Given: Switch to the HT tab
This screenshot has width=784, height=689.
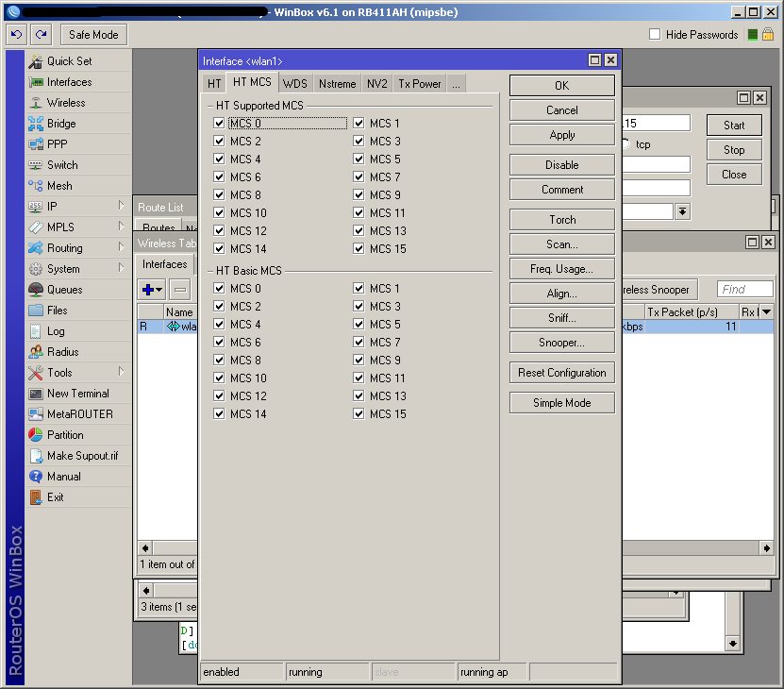Looking at the screenshot, I should 214,84.
